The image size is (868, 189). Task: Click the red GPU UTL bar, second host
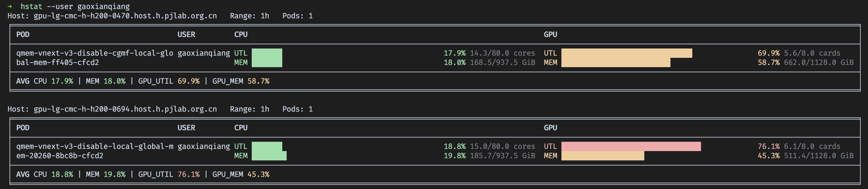tap(631, 146)
